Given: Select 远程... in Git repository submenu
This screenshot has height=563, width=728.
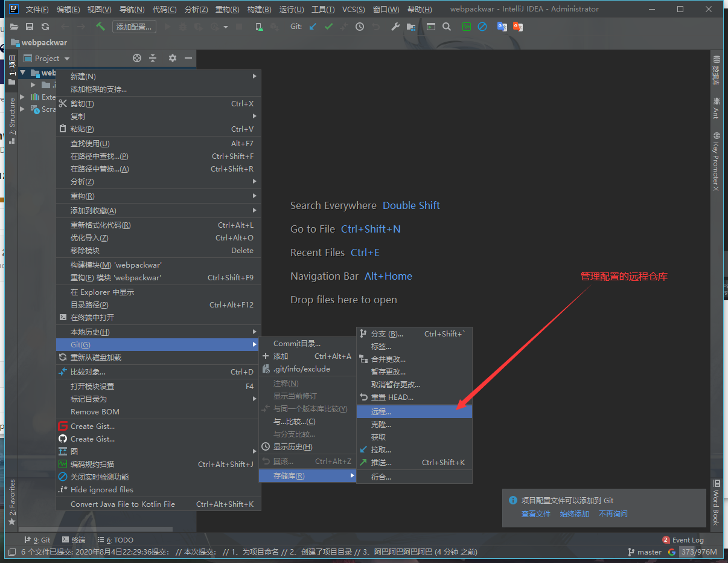Looking at the screenshot, I should point(381,412).
